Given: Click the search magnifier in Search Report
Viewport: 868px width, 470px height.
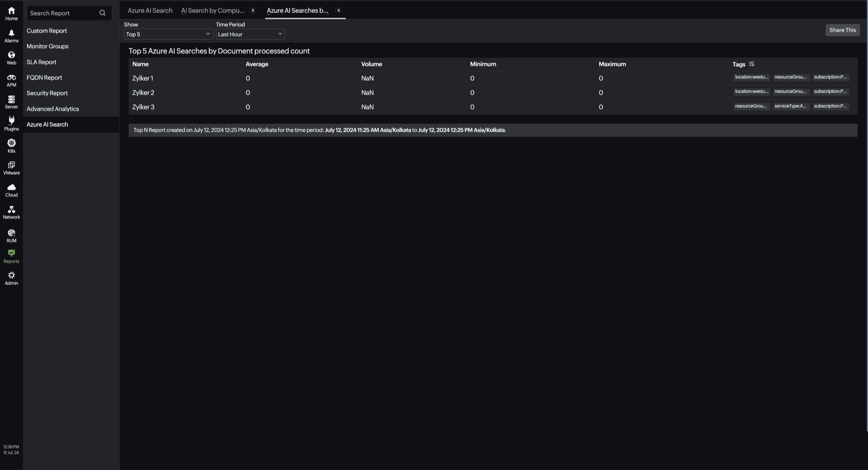Looking at the screenshot, I should pyautogui.click(x=102, y=13).
